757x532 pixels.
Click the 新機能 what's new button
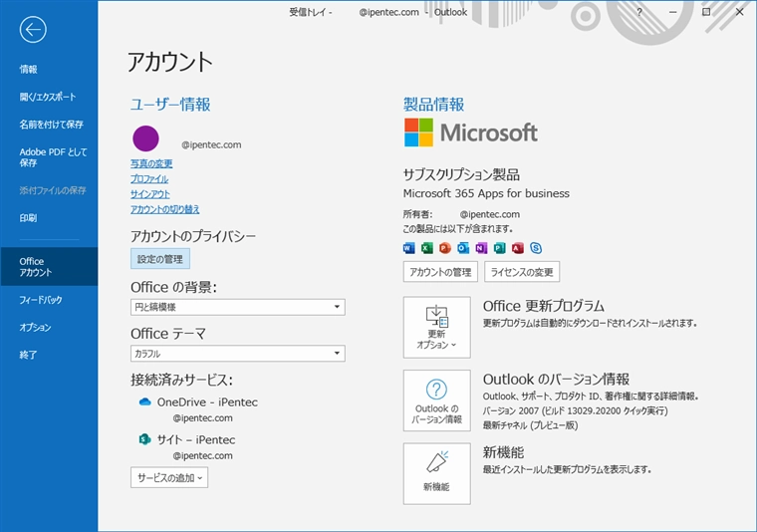[437, 474]
